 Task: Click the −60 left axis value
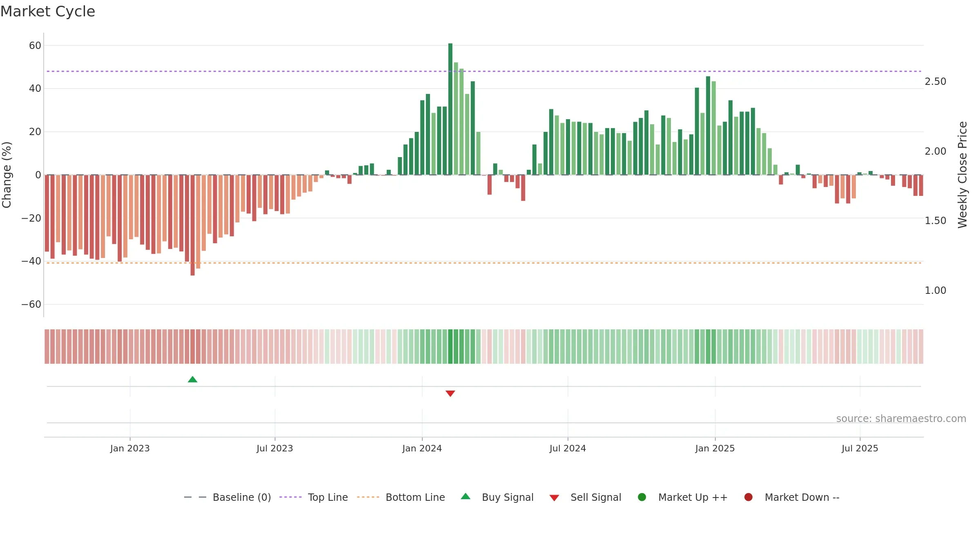tap(31, 304)
